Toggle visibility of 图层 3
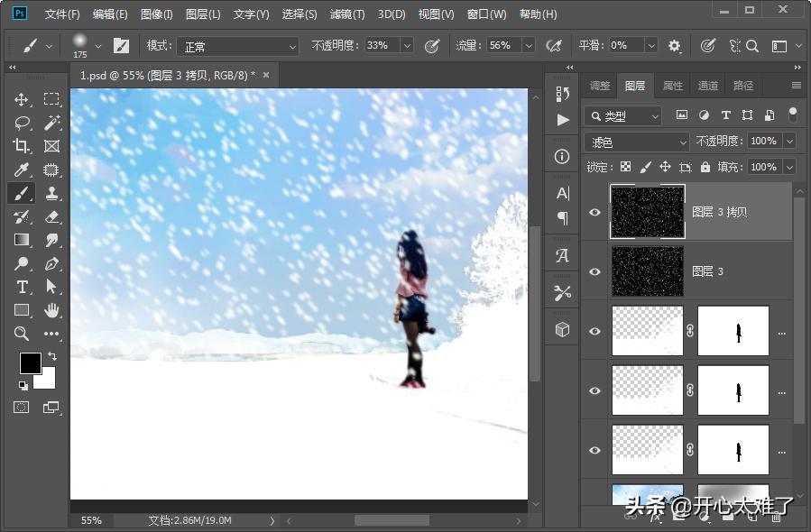Screen dimensions: 811x532 coord(594,271)
